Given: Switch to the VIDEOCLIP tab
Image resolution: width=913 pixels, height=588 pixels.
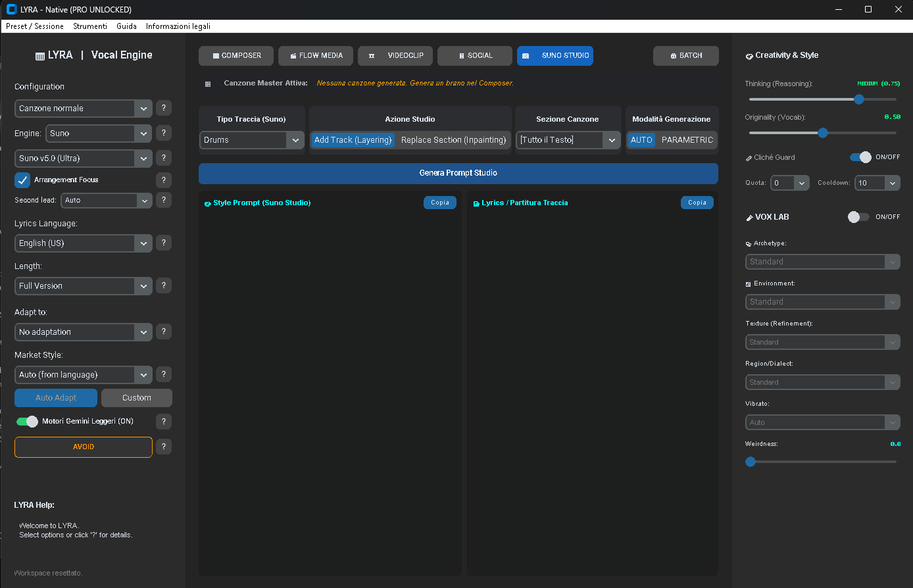Looking at the screenshot, I should click(395, 56).
